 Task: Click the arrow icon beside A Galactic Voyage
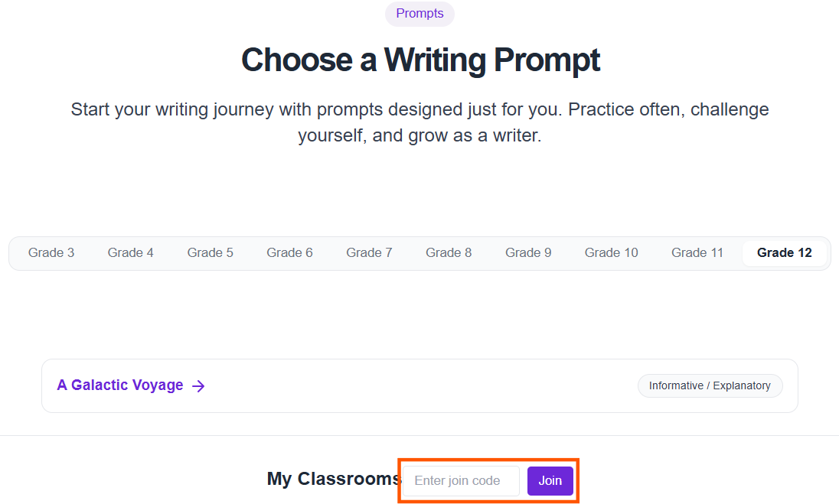[198, 386]
